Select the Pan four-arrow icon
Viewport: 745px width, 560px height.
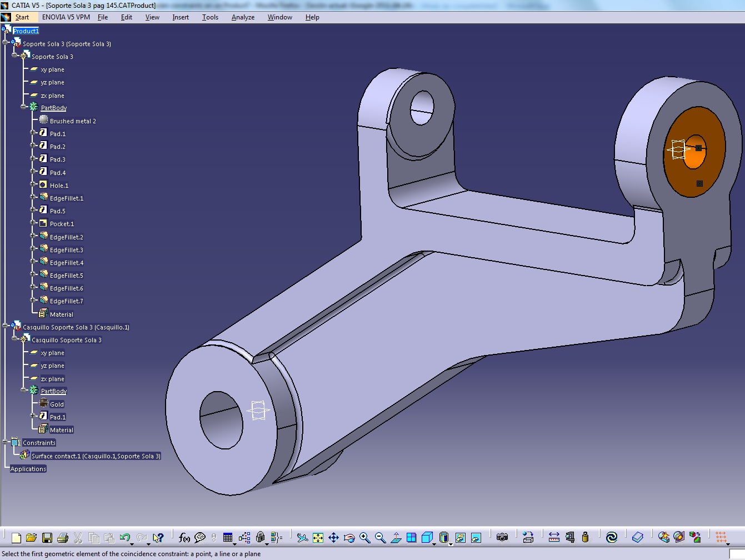point(333,537)
